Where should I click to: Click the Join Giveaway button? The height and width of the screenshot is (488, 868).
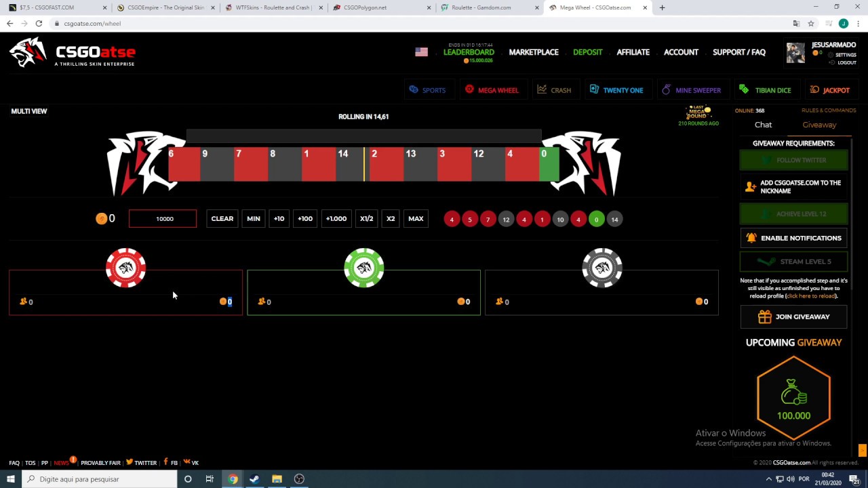click(x=793, y=317)
